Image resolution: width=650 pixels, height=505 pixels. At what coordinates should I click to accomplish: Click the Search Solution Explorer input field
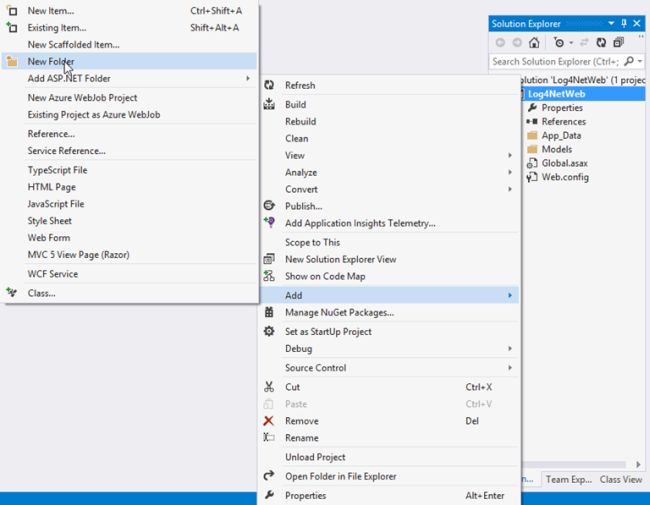click(x=556, y=61)
